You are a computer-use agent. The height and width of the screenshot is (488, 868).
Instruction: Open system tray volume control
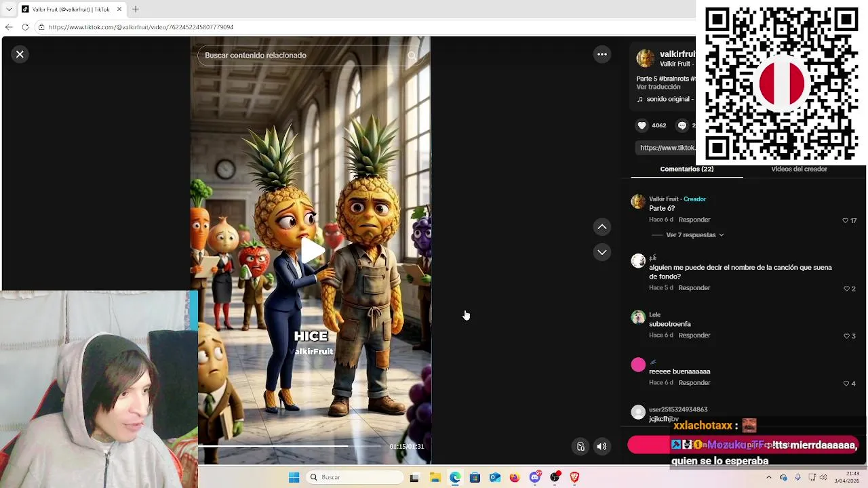[x=823, y=478]
